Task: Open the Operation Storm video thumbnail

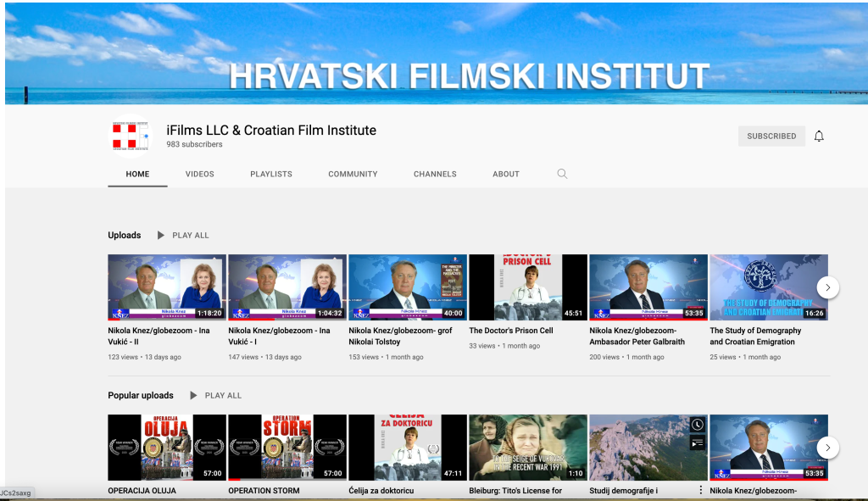Action: click(287, 448)
